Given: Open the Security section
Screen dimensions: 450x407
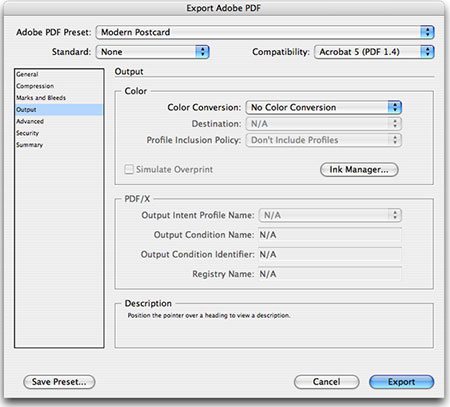Looking at the screenshot, I should [x=28, y=133].
